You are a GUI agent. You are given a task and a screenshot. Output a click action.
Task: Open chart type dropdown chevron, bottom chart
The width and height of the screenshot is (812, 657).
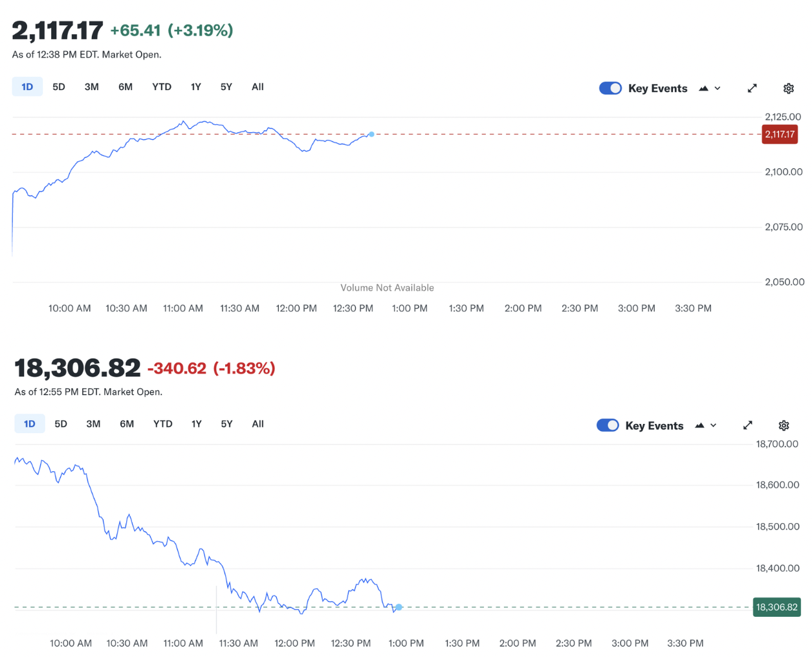(x=714, y=425)
